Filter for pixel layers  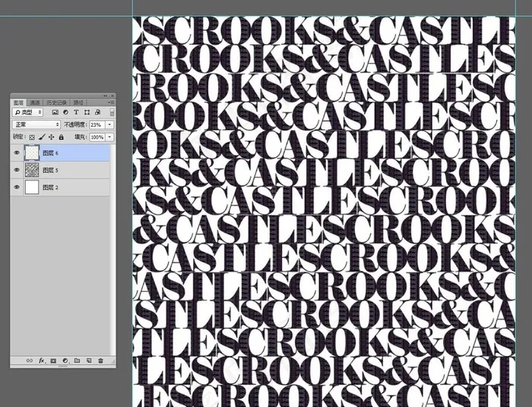(55, 112)
